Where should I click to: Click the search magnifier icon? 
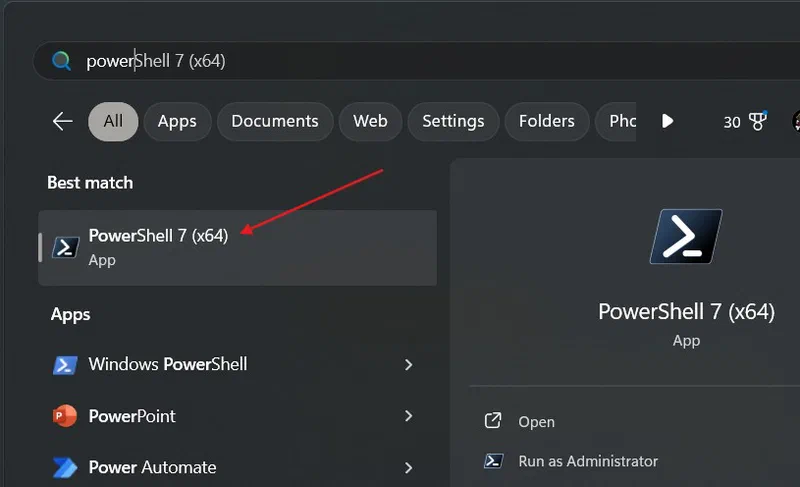pyautogui.click(x=61, y=61)
